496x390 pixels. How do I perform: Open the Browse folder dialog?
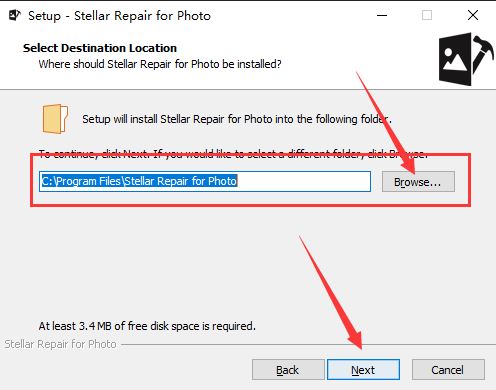(x=418, y=182)
